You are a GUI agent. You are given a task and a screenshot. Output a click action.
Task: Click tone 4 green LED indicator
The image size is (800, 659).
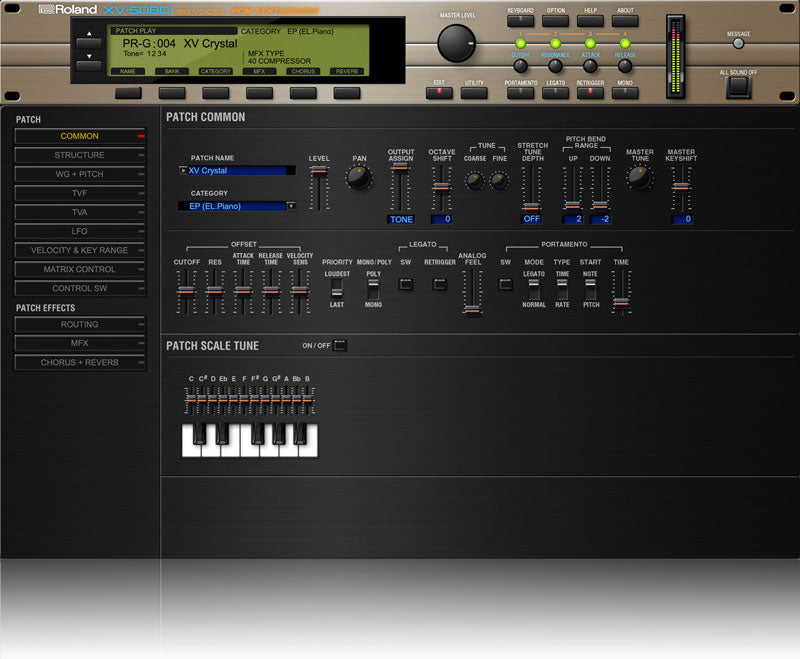(624, 43)
